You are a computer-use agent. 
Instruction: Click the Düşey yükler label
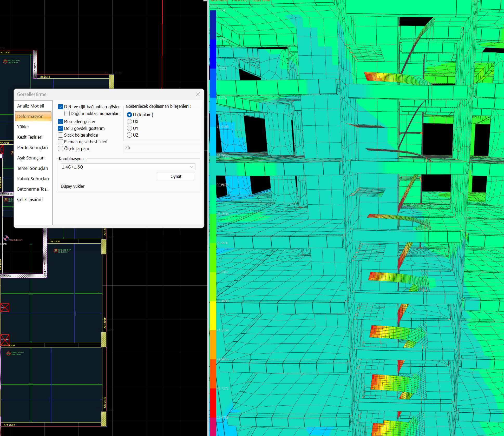click(x=73, y=186)
